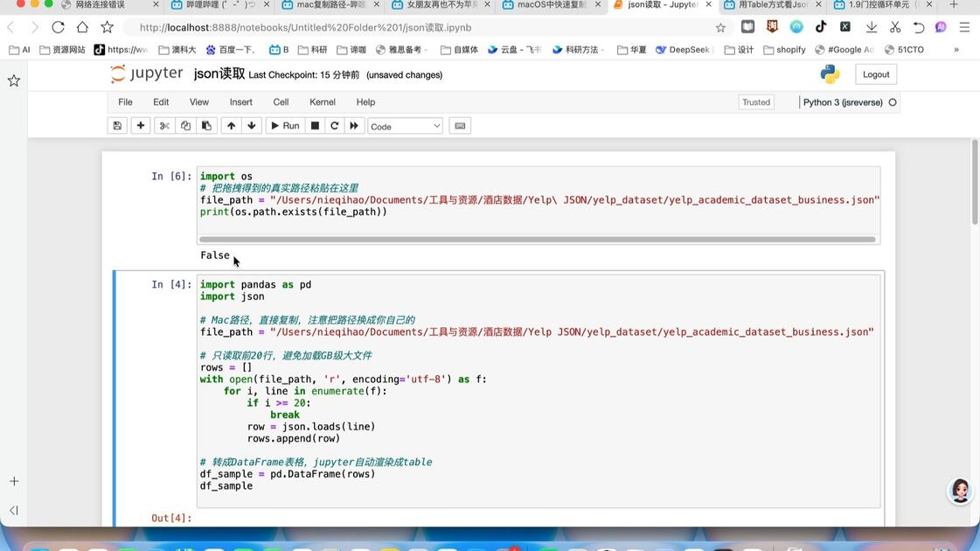Open the 澳科大 bookmark folder
This screenshot has height=551, width=980.
click(177, 49)
